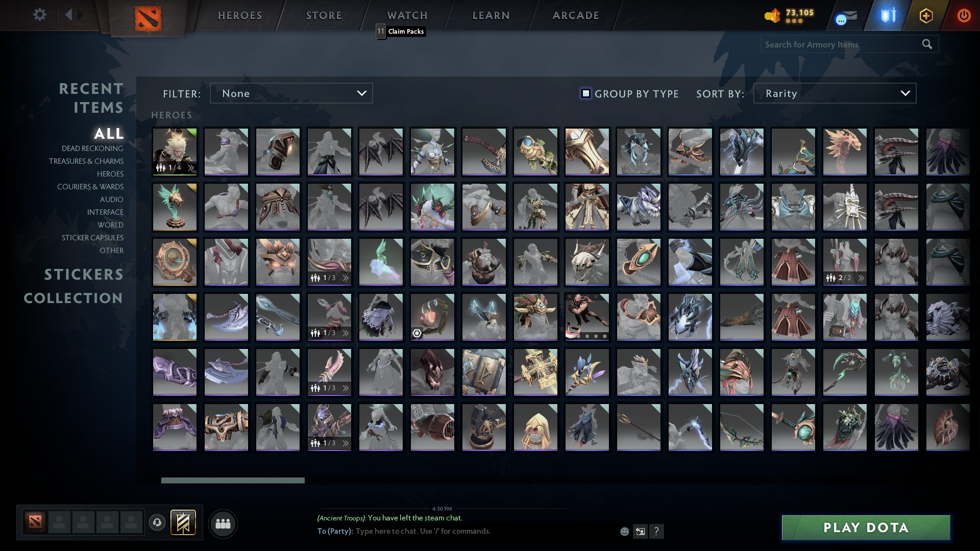
Task: Open the Armory shield and sword icon
Action: tap(888, 15)
